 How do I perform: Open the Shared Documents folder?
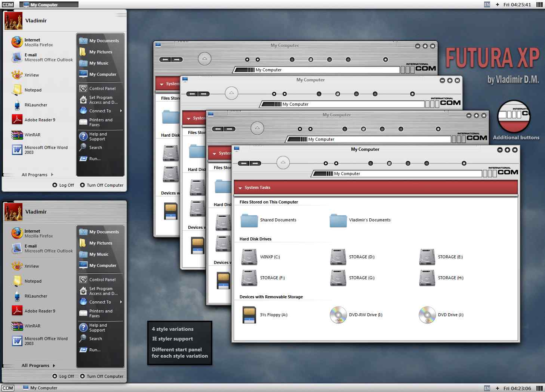click(x=269, y=220)
